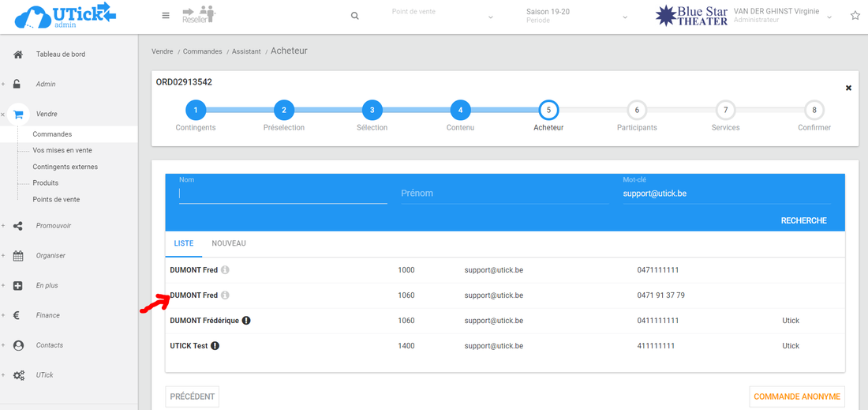Open search with magnifier icon
Image resolution: width=868 pixels, height=410 pixels.
pos(355,16)
